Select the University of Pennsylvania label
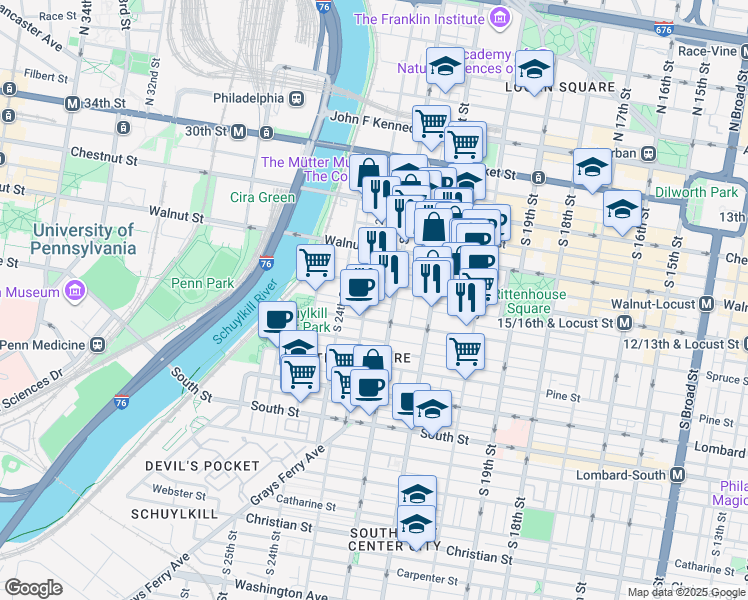The image size is (748, 600). click(x=83, y=239)
